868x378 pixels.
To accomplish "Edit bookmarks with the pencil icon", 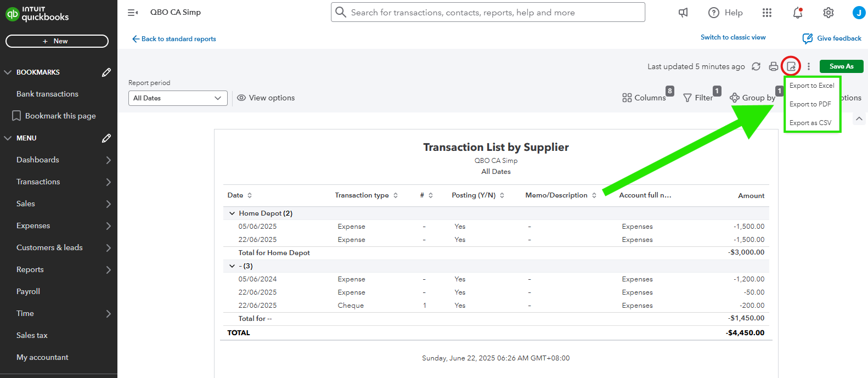I will tap(106, 72).
